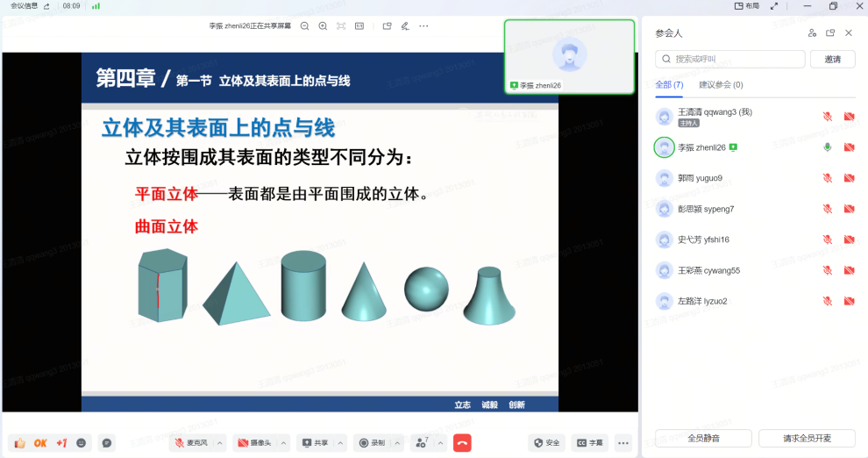Select the 全部 (7) tab
The width and height of the screenshot is (868, 458).
[x=669, y=85]
